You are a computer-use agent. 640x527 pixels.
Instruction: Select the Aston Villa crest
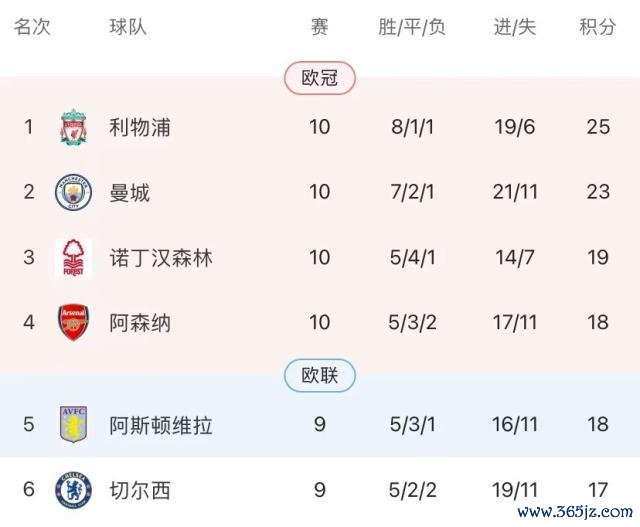73,424
